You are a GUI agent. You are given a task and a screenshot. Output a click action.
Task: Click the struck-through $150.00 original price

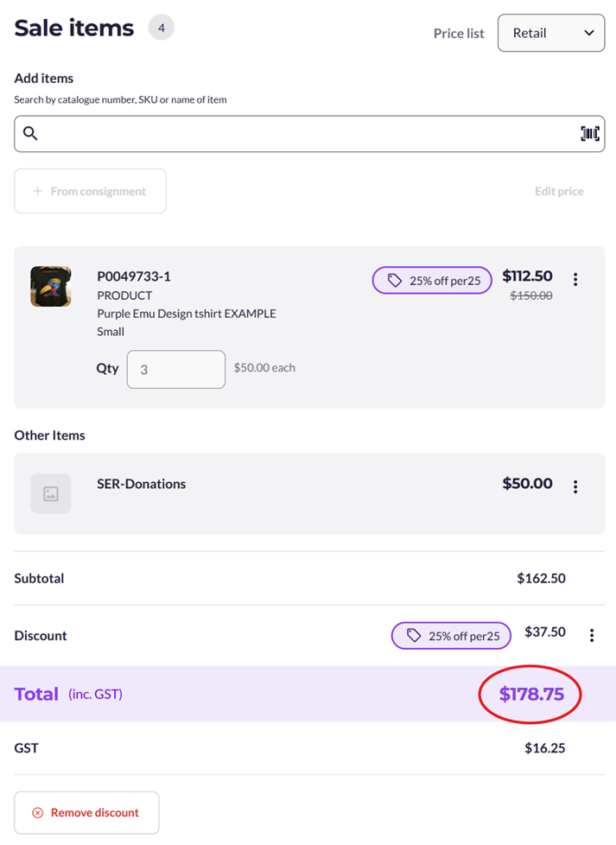tap(531, 295)
